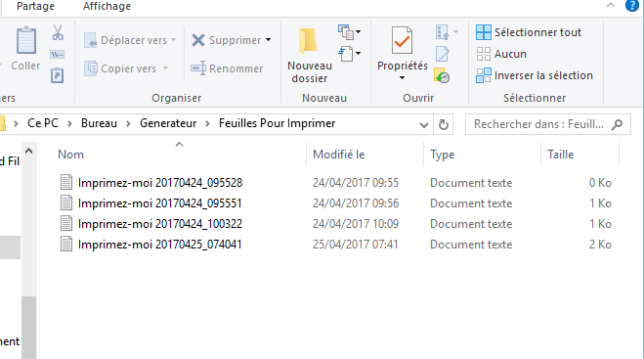Click the History icon in Ouvrir group
644x359 pixels.
pos(442,75)
